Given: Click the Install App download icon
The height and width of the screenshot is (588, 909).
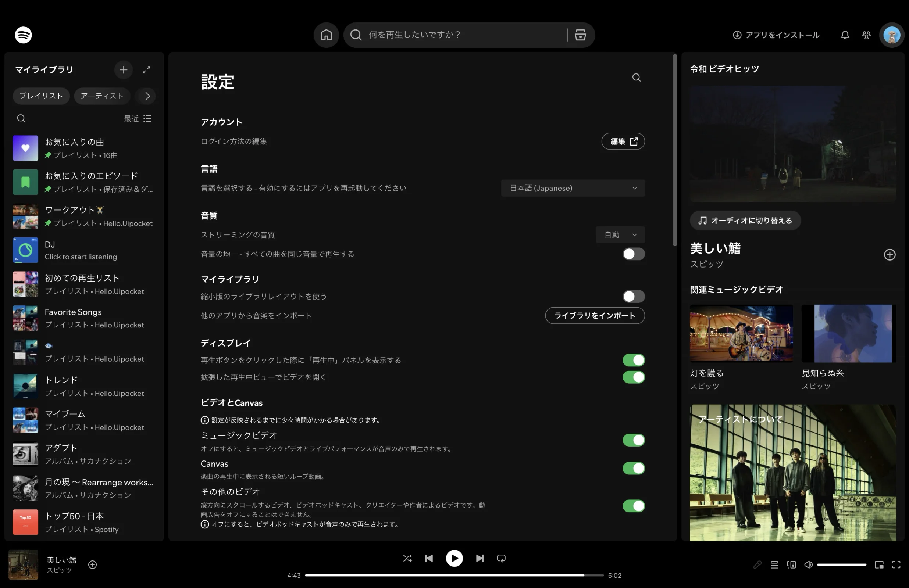Looking at the screenshot, I should 737,35.
